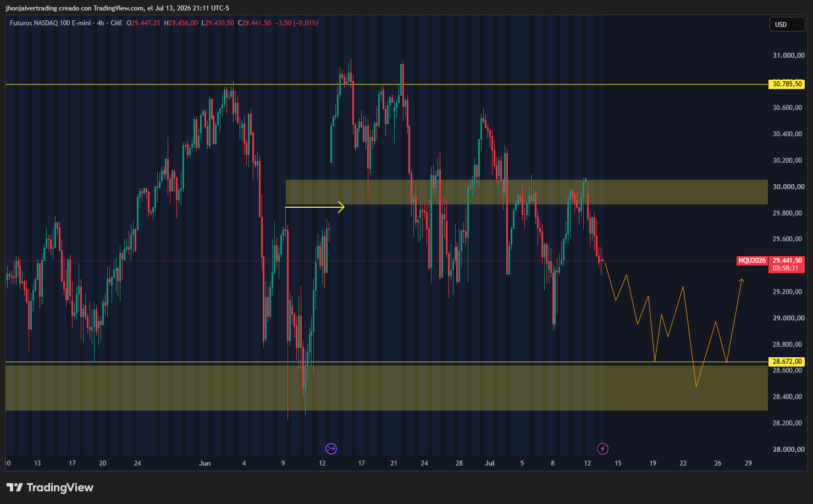Viewport: 813px width, 504px height.
Task: Click the USD currency button
Action: click(787, 24)
